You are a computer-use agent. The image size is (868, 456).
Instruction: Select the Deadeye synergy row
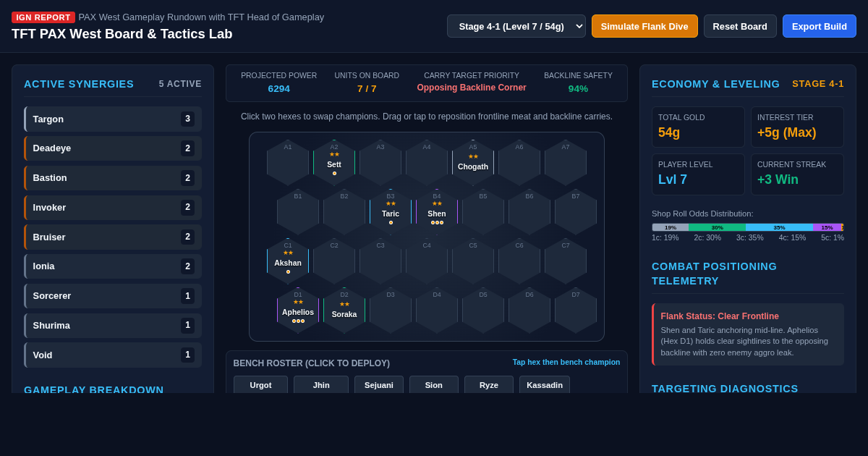(x=113, y=148)
